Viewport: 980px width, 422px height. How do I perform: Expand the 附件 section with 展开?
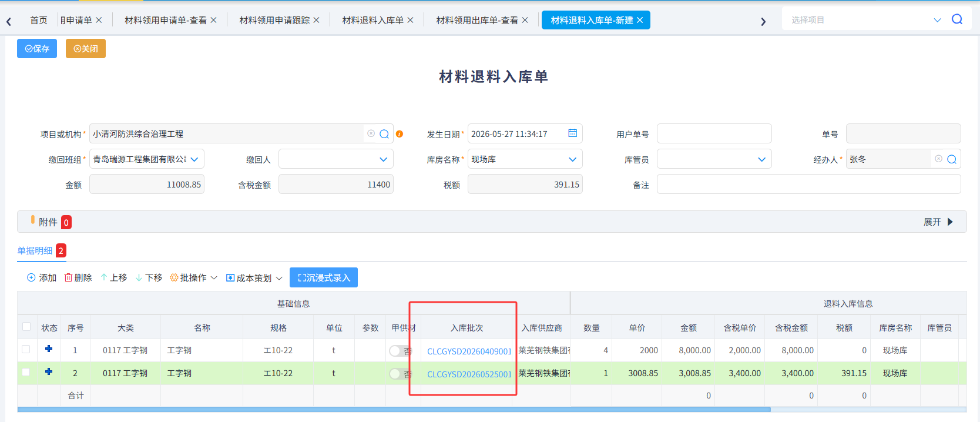pos(938,222)
